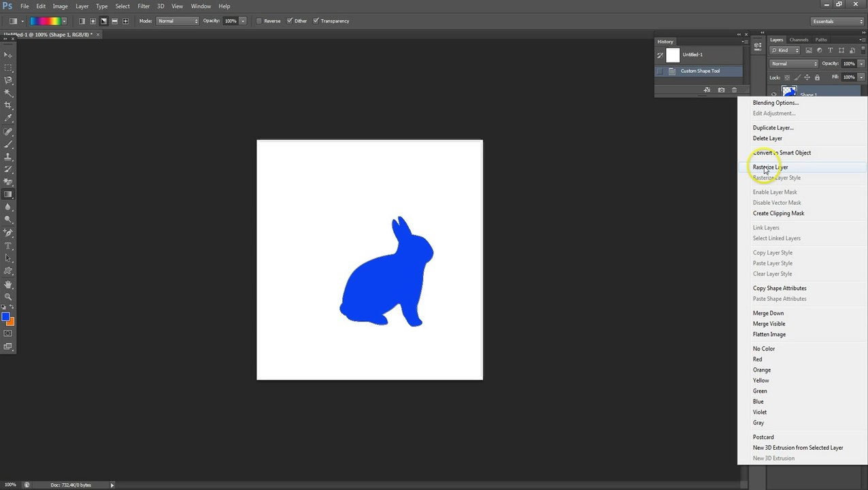
Task: Click the blue foreground color swatch
Action: tap(5, 317)
